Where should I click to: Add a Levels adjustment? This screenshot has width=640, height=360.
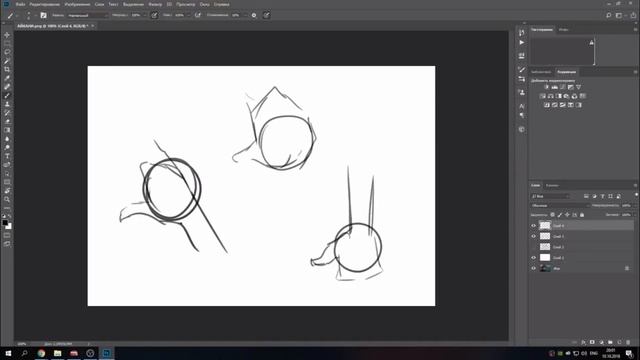pyautogui.click(x=554, y=87)
